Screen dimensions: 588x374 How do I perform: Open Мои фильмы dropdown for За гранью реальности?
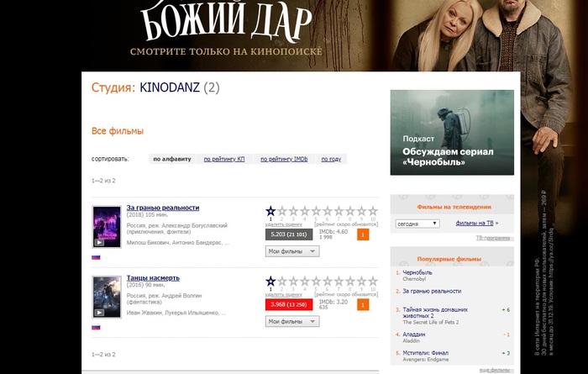coord(292,251)
